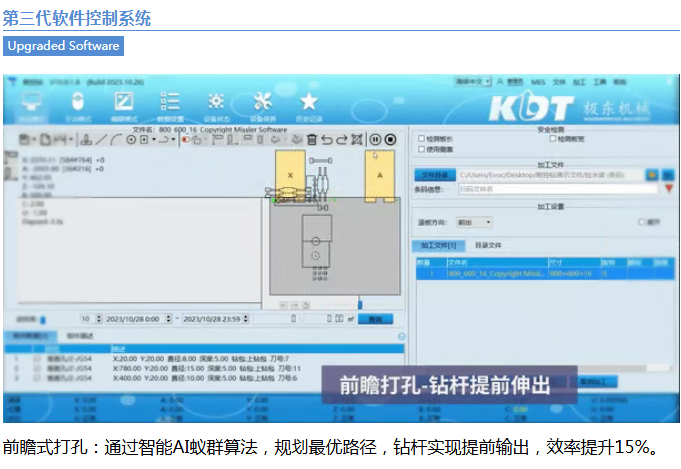Screen dimensions: 681x469
Task: Click the C:/Users/Evoc/Desktop path field
Action: (551, 175)
